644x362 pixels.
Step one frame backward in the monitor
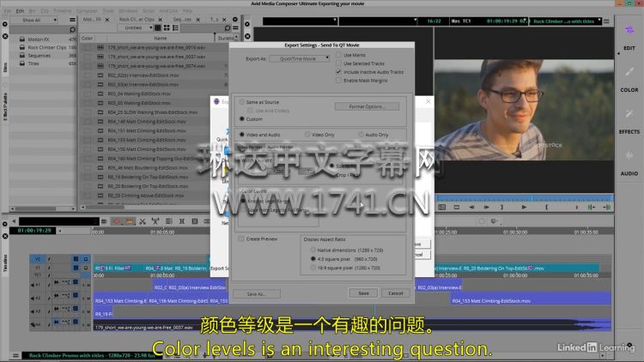pyautogui.click(x=471, y=208)
